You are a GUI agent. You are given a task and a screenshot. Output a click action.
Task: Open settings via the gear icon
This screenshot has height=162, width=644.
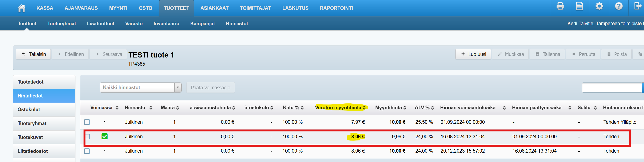pyautogui.click(x=599, y=6)
